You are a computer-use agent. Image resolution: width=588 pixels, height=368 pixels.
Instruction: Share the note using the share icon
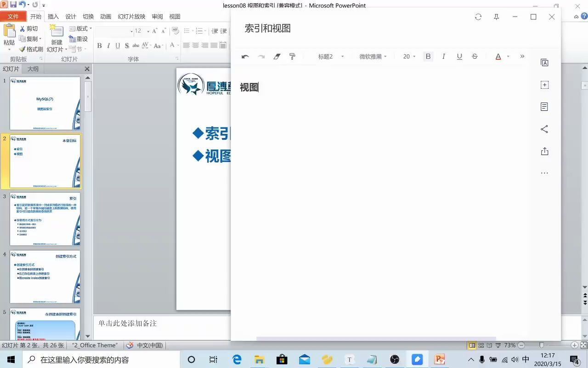coord(544,129)
